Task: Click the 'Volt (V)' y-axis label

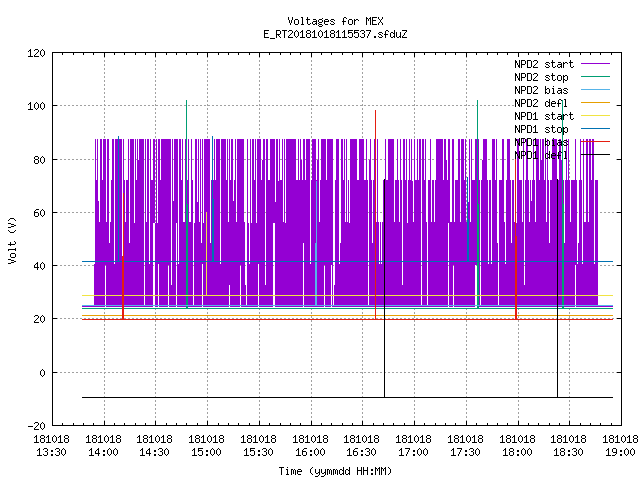Action: (x=12, y=240)
